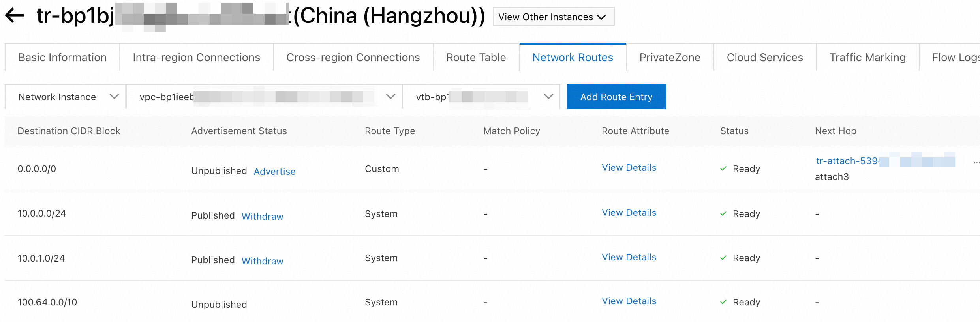
Task: Expand the Network Instance dropdown
Action: click(66, 97)
